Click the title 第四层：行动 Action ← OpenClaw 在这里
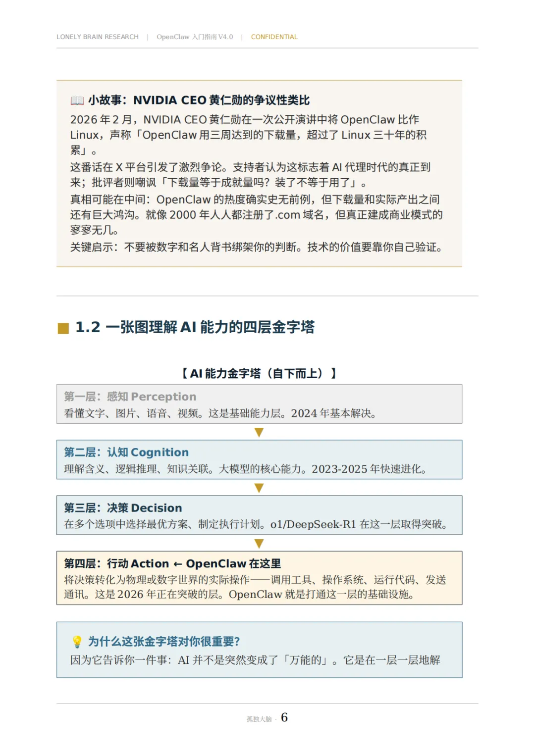The height and width of the screenshot is (756, 535). click(172, 564)
